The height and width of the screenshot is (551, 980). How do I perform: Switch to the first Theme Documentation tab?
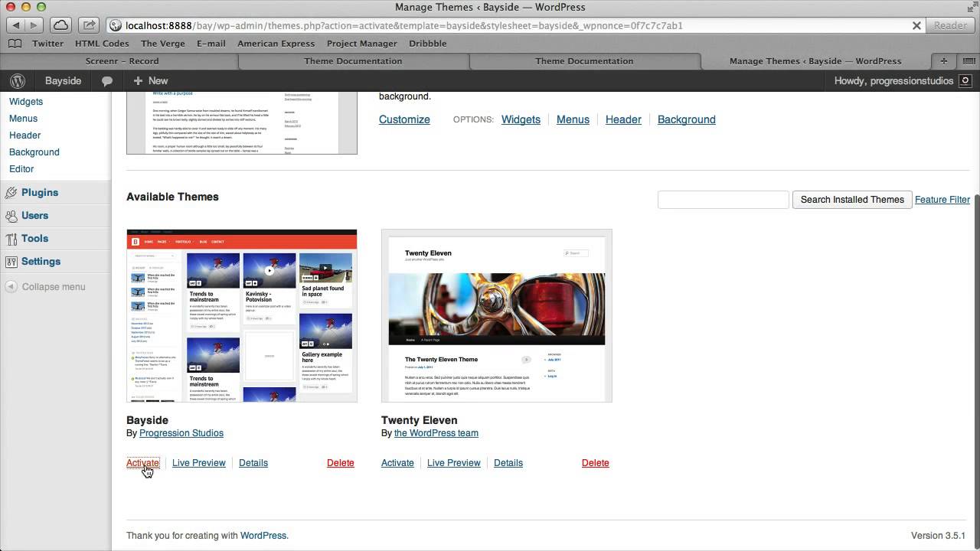click(x=353, y=61)
